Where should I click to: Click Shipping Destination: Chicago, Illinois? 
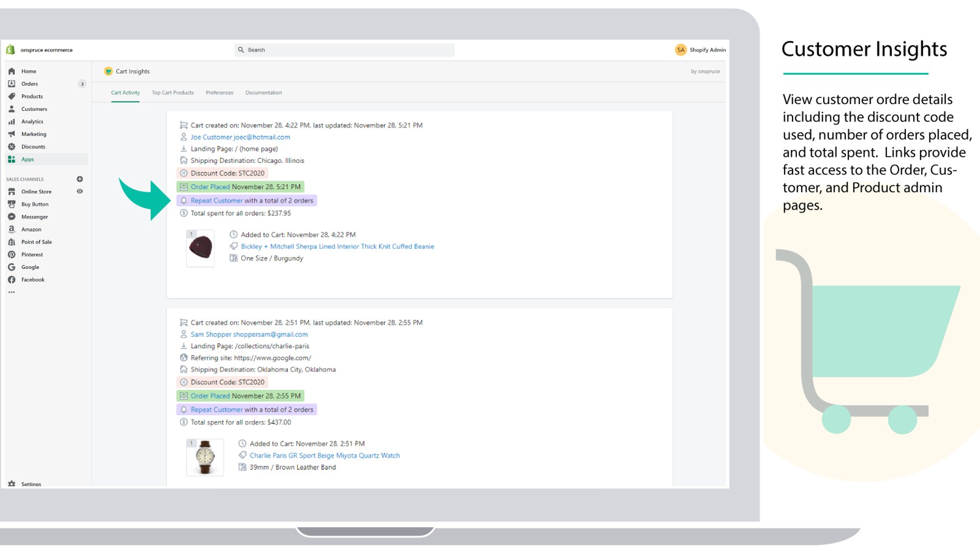(x=247, y=161)
